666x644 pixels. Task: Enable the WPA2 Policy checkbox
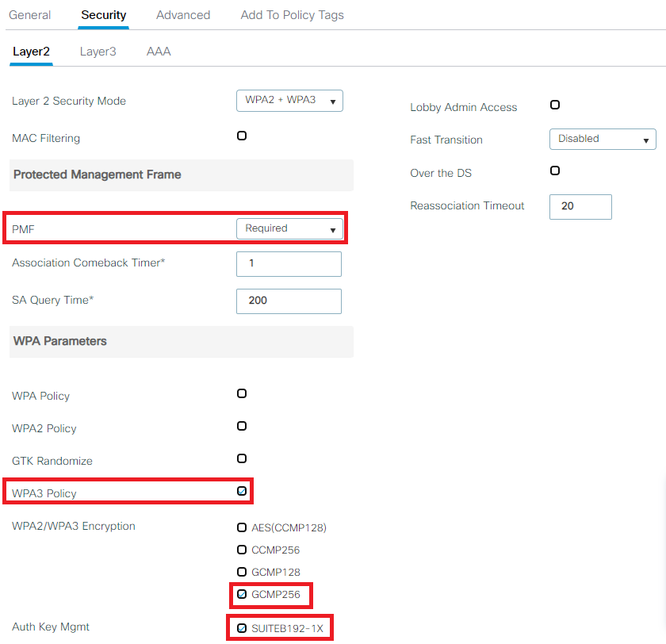[x=242, y=426]
